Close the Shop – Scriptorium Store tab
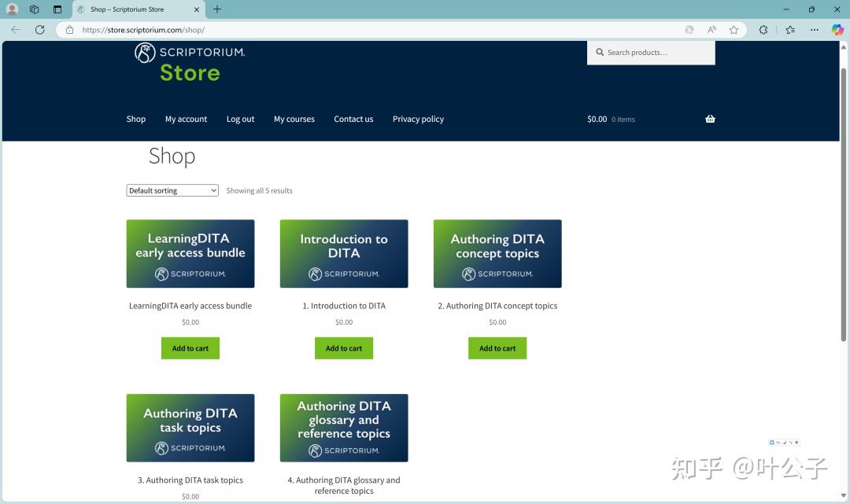850x504 pixels. pos(196,9)
